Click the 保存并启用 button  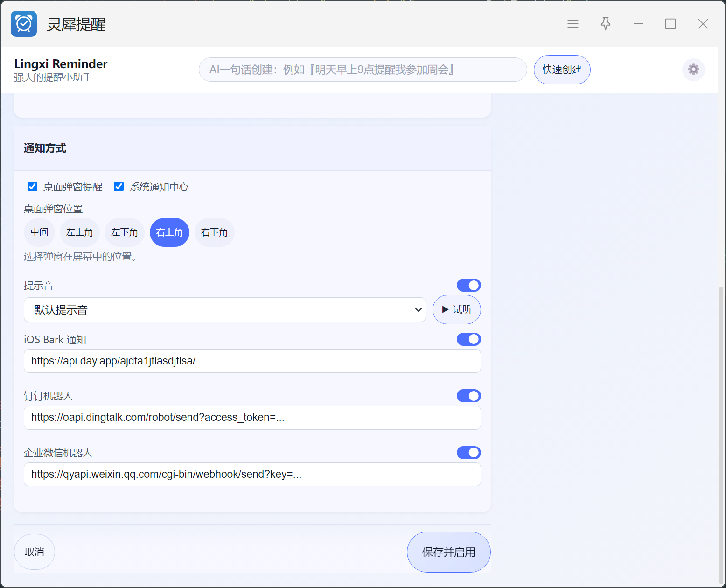448,552
